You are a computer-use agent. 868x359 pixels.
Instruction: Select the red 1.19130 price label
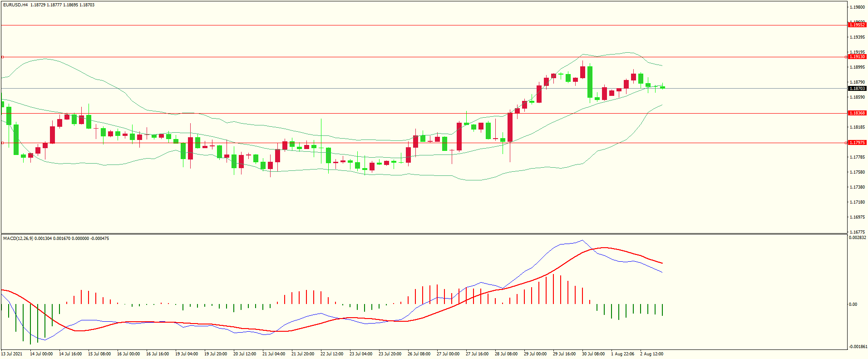pyautogui.click(x=857, y=57)
